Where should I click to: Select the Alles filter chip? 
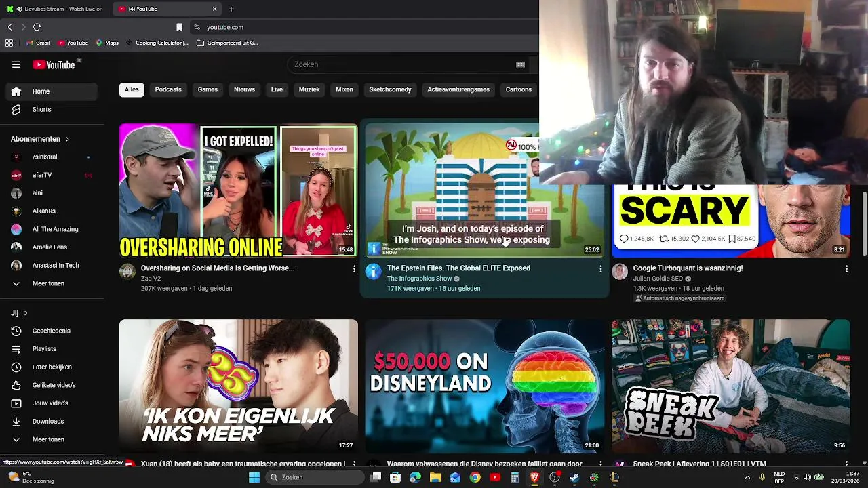132,89
